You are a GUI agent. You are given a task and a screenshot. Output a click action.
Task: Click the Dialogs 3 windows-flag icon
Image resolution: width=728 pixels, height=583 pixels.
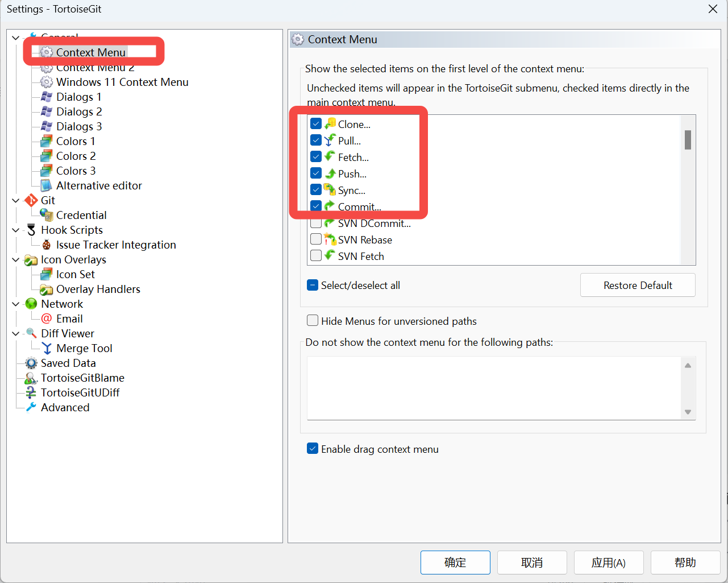(x=47, y=127)
